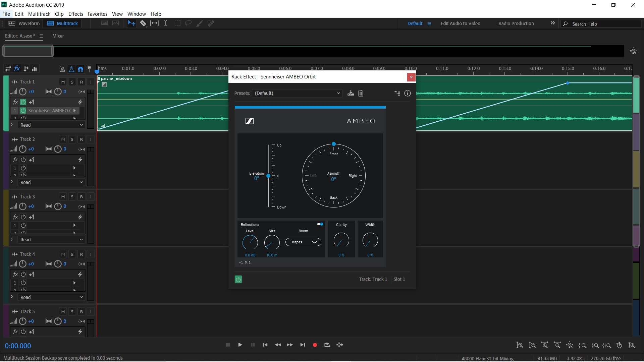Toggle the Reflections switch on or off
Screen dimensions: 644x362
[320, 224]
